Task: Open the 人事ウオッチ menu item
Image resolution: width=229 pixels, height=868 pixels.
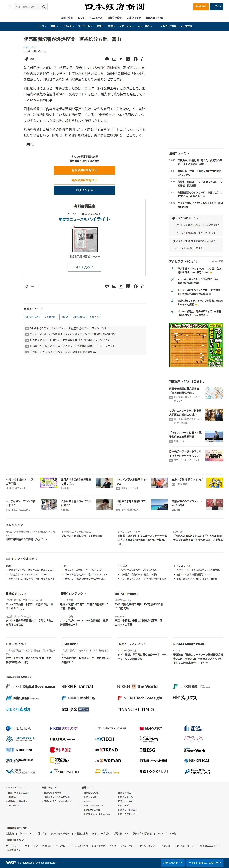Action: (134, 18)
